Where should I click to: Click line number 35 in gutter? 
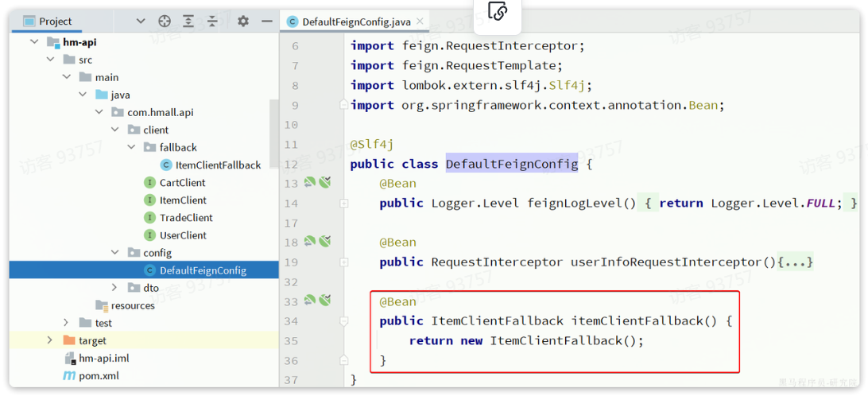pos(292,340)
